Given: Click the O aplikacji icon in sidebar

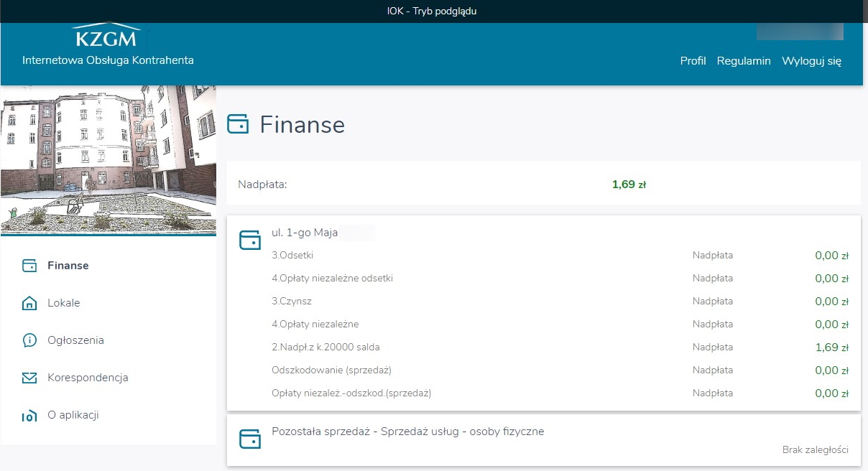Looking at the screenshot, I should (x=29, y=415).
